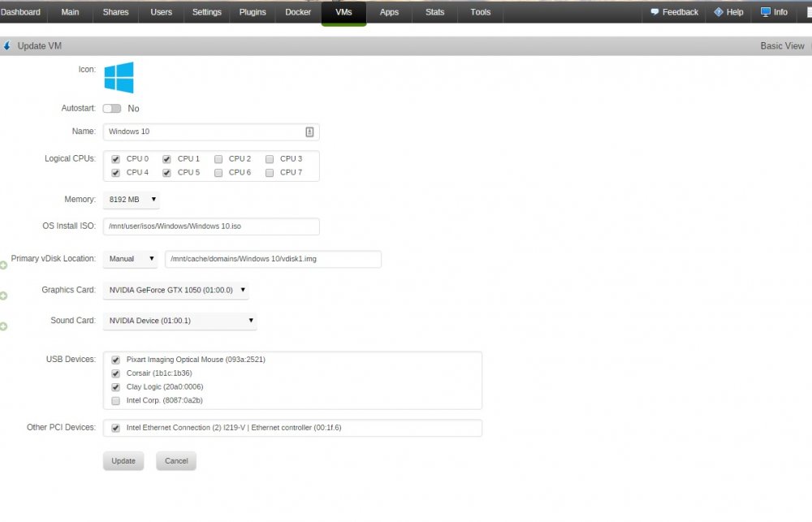Enable CPU 6 checkbox

218,172
